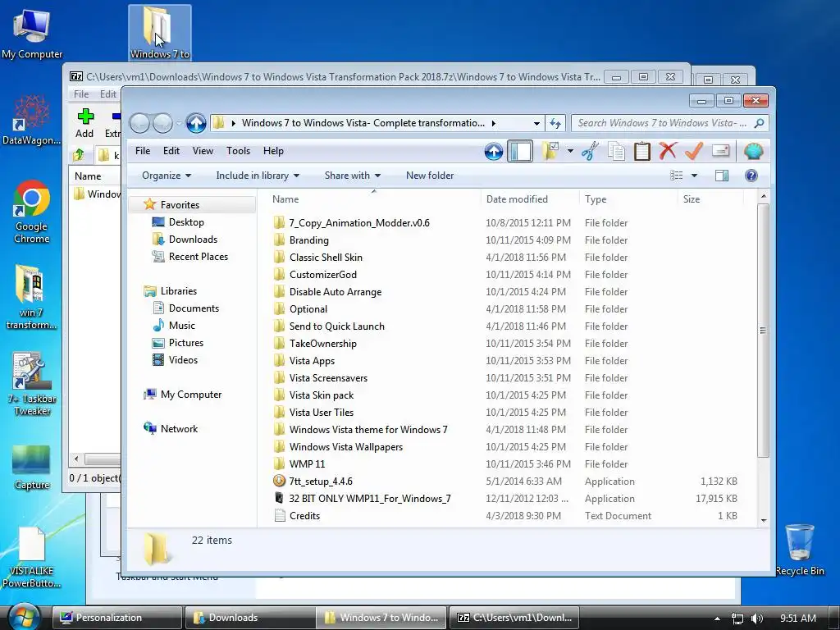Screen dimensions: 840x630
Task: Select the Vista Screensavers folder
Action: point(328,378)
